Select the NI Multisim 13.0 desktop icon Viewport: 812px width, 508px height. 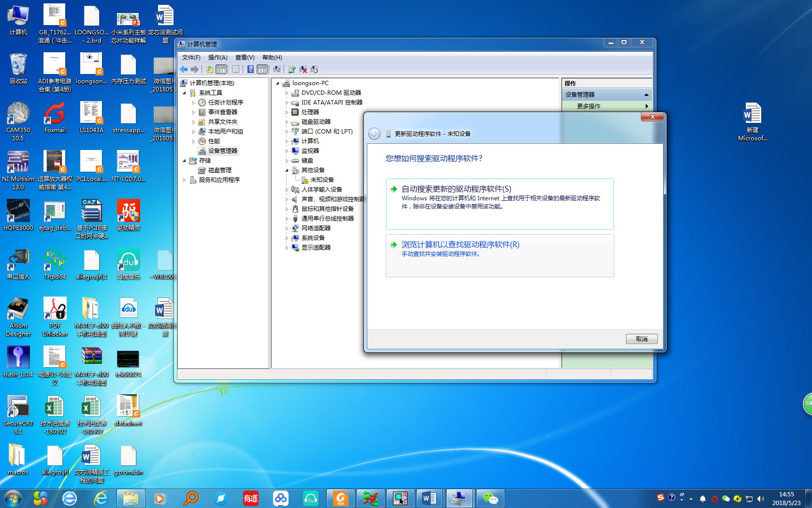point(18,170)
